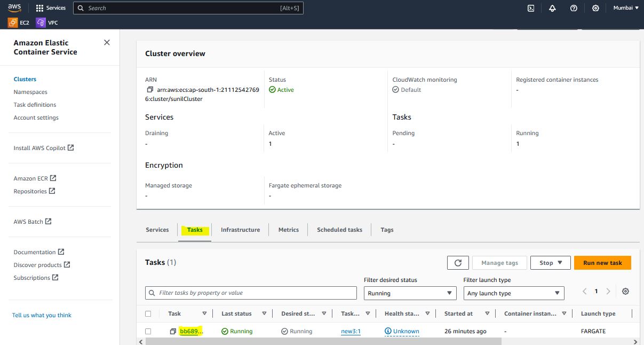
Task: Select all tasks header checkbox
Action: coord(148,314)
